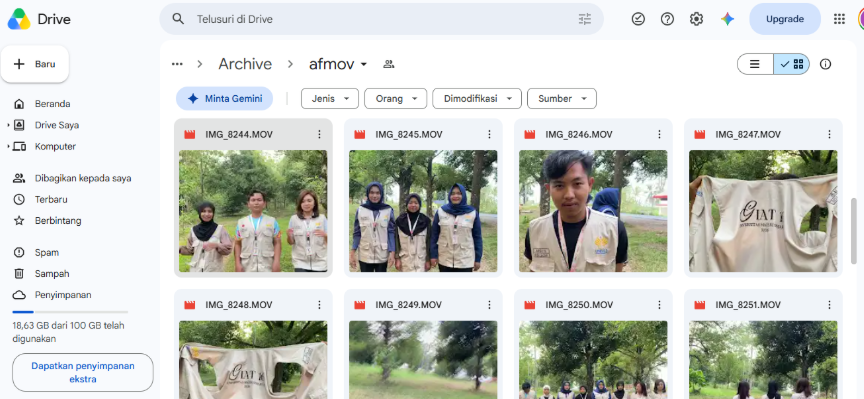
Task: Open IMG_8246.MOV thumbnail preview
Action: [x=593, y=211]
